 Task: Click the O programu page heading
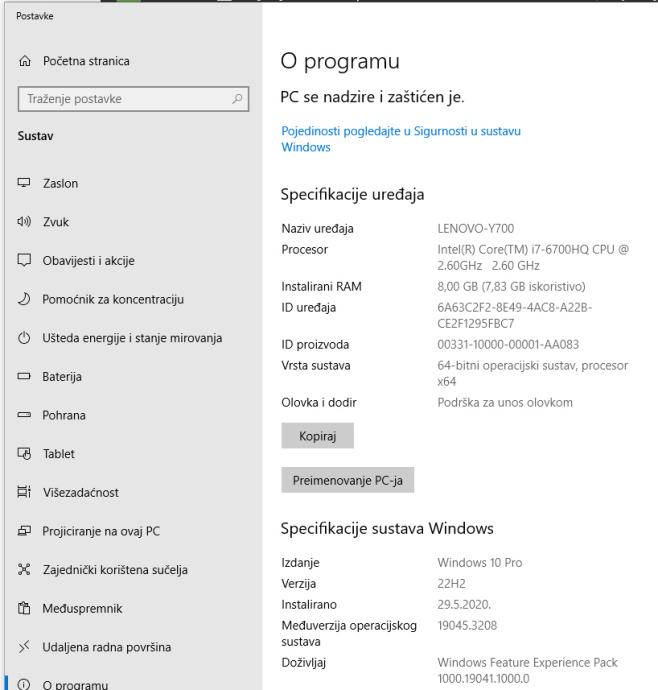pos(340,61)
